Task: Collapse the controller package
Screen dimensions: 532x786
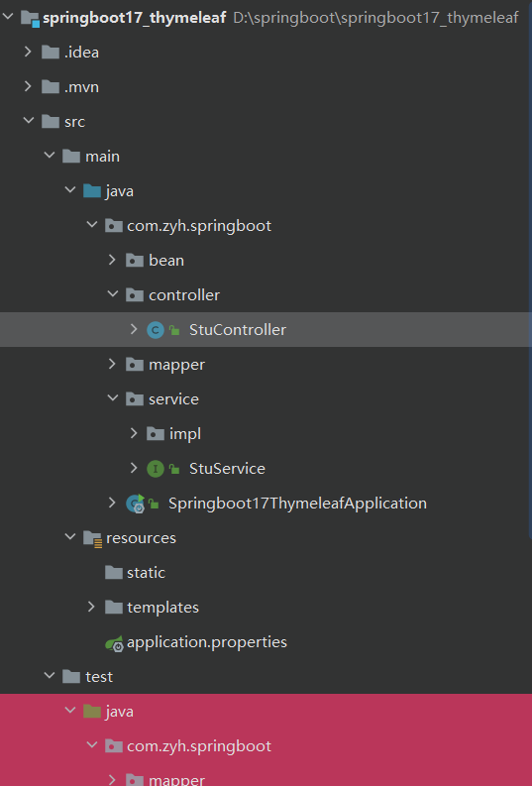Action: tap(113, 294)
